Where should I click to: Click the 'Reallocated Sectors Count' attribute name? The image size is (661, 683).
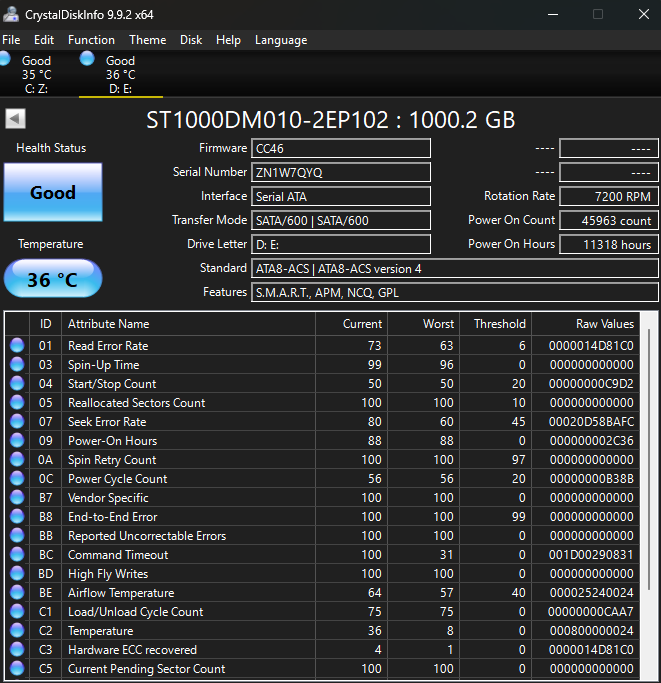click(136, 402)
